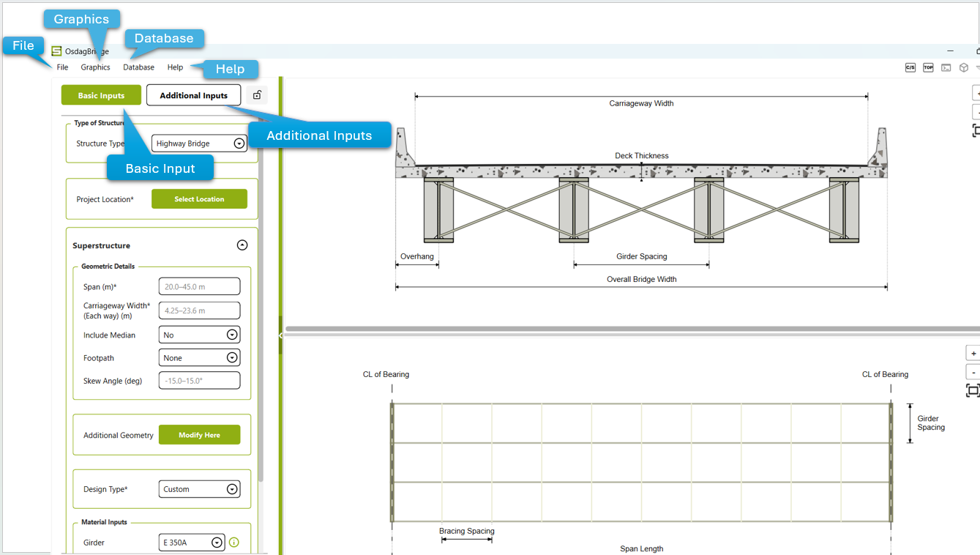980x555 pixels.
Task: Switch to the Additional Inputs tab
Action: click(x=194, y=95)
